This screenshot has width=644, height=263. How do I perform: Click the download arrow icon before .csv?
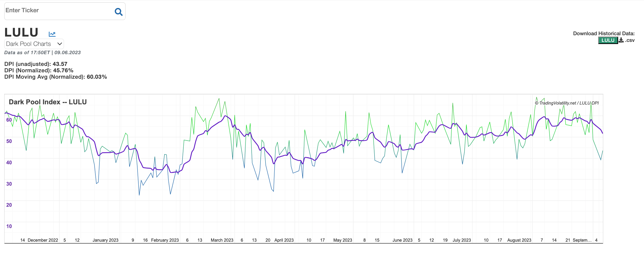point(621,40)
